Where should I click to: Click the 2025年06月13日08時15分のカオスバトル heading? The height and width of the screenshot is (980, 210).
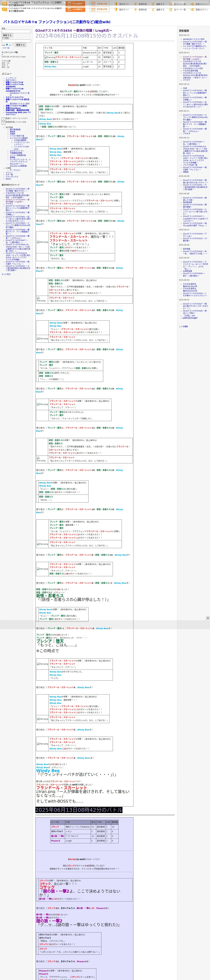[87, 36]
